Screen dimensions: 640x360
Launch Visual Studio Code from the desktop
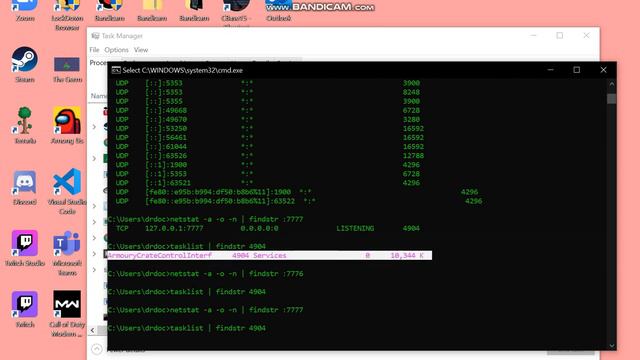click(x=67, y=192)
